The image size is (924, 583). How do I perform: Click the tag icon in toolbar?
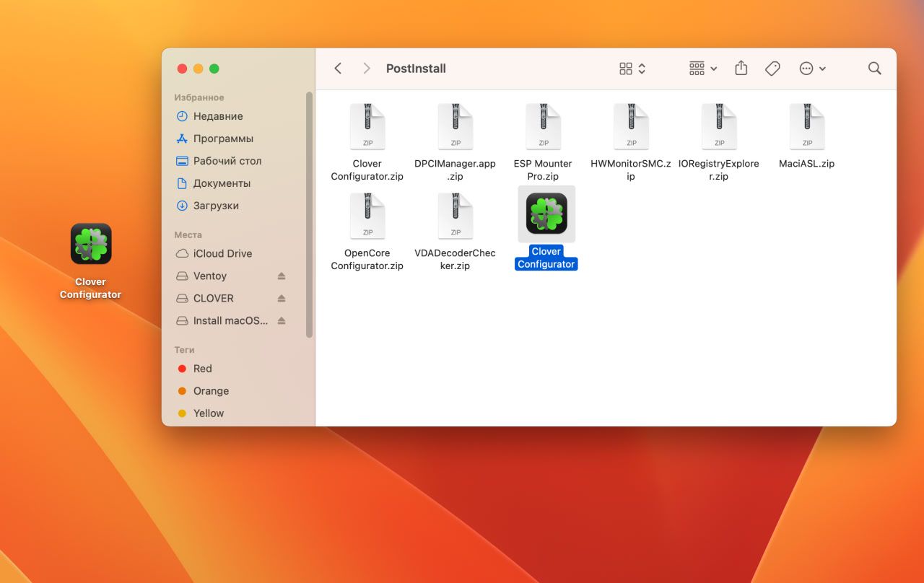pyautogui.click(x=772, y=69)
